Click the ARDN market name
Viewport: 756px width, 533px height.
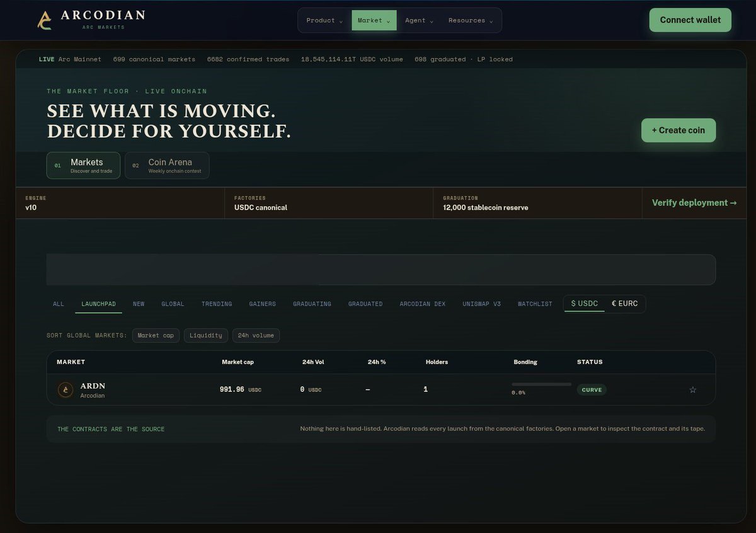(x=93, y=386)
